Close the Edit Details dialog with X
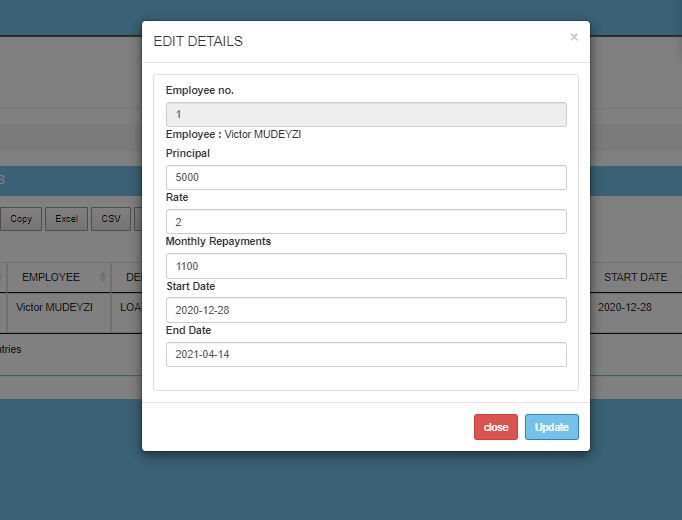The image size is (682, 520). (574, 37)
